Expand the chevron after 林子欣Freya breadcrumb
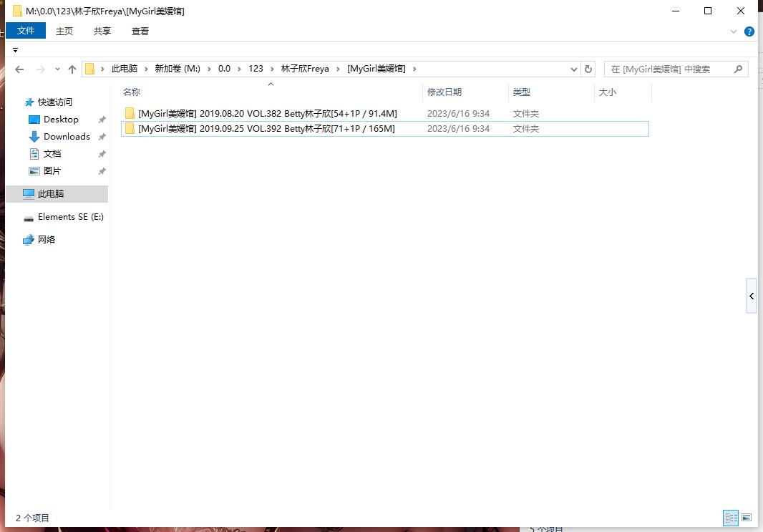This screenshot has height=532, width=763. click(338, 69)
